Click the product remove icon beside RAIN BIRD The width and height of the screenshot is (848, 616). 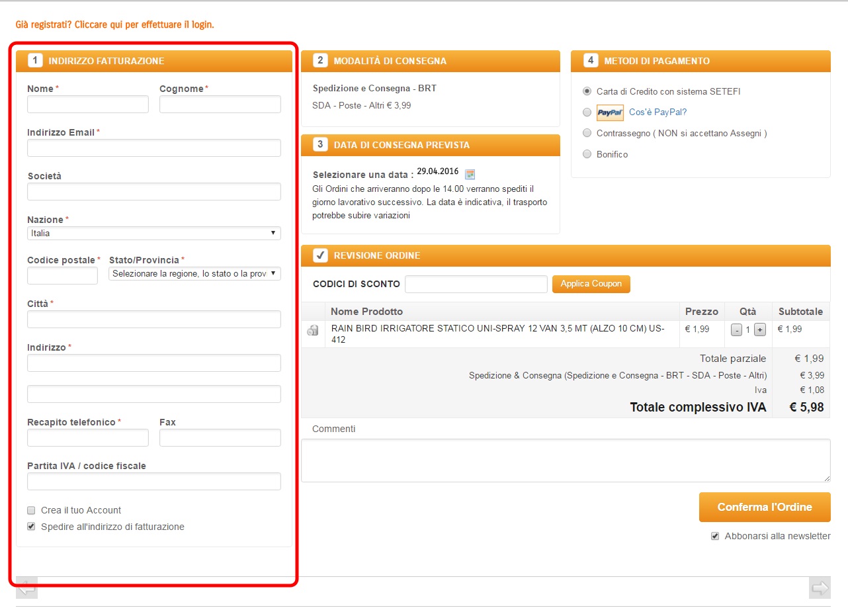tap(313, 330)
